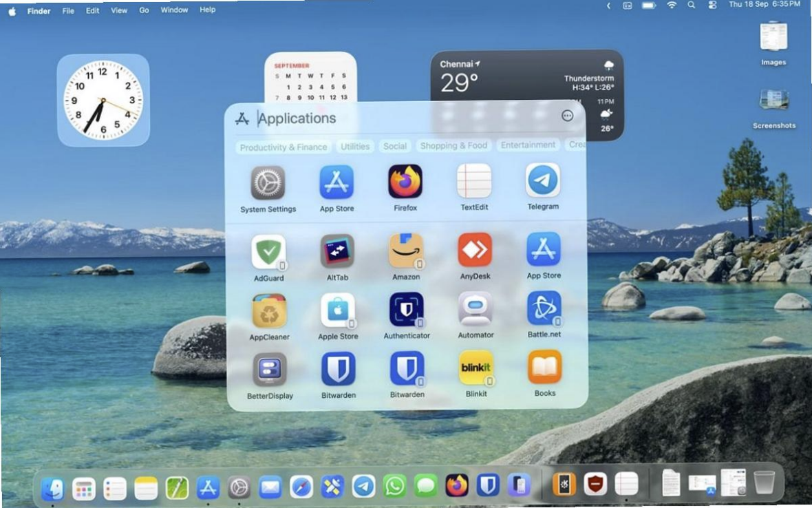Open Automator
This screenshot has width=812, height=508.
[x=476, y=309]
